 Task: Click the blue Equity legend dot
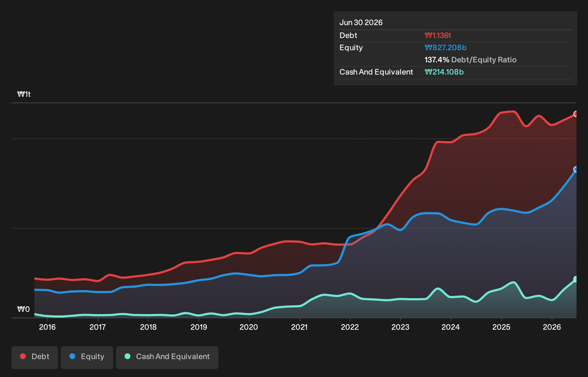click(x=72, y=356)
